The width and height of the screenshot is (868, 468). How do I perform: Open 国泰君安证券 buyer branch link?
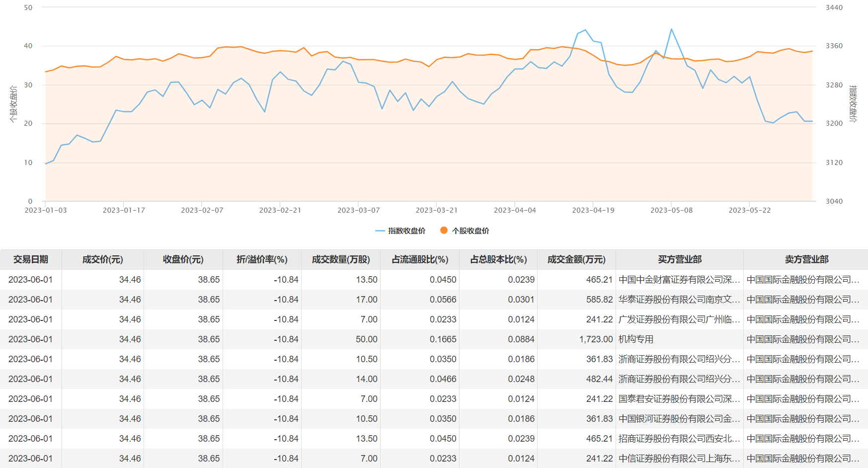(679, 399)
